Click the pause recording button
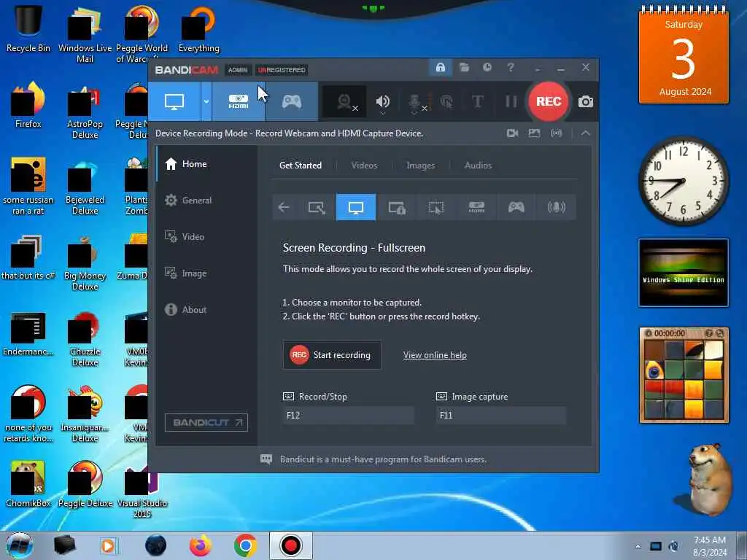The image size is (747, 560). 511,101
